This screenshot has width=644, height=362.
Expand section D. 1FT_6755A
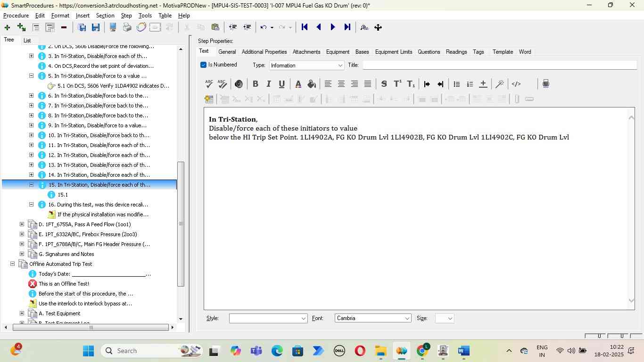[22, 224]
